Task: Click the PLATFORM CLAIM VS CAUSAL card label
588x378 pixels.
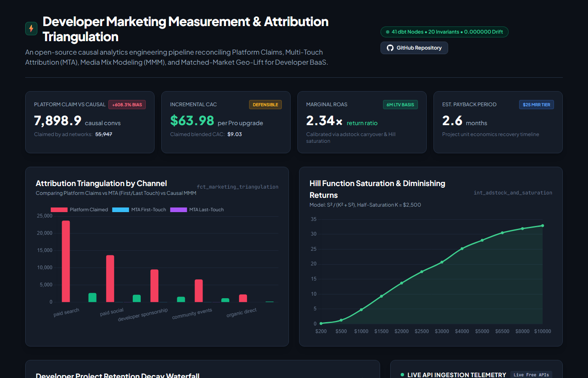Action: [70, 105]
